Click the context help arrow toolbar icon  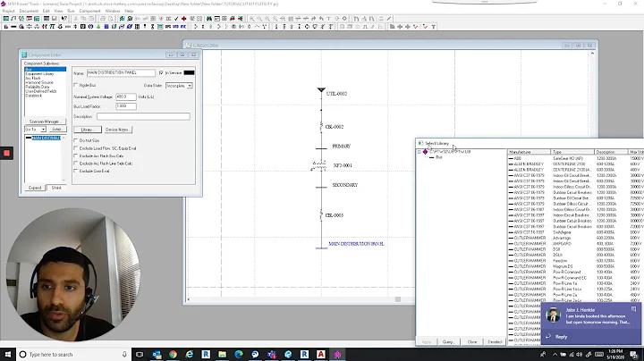point(64,19)
